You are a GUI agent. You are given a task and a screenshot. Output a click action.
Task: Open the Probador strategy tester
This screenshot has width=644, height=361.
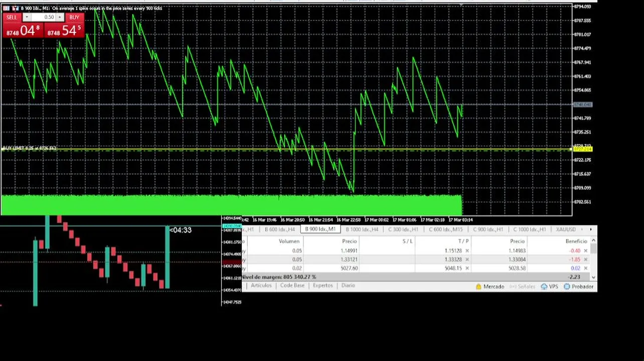pos(579,287)
